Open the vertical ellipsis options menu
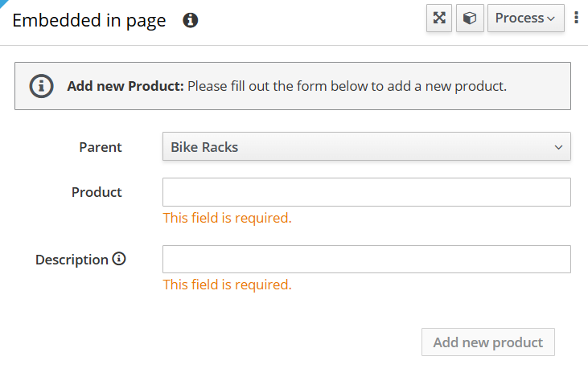 click(x=577, y=18)
